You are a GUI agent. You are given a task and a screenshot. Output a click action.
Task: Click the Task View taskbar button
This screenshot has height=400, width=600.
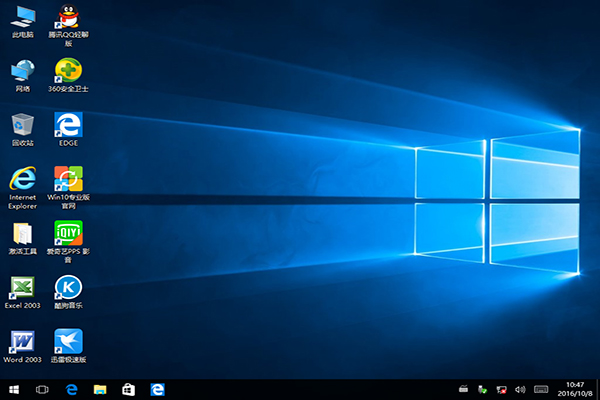43,388
